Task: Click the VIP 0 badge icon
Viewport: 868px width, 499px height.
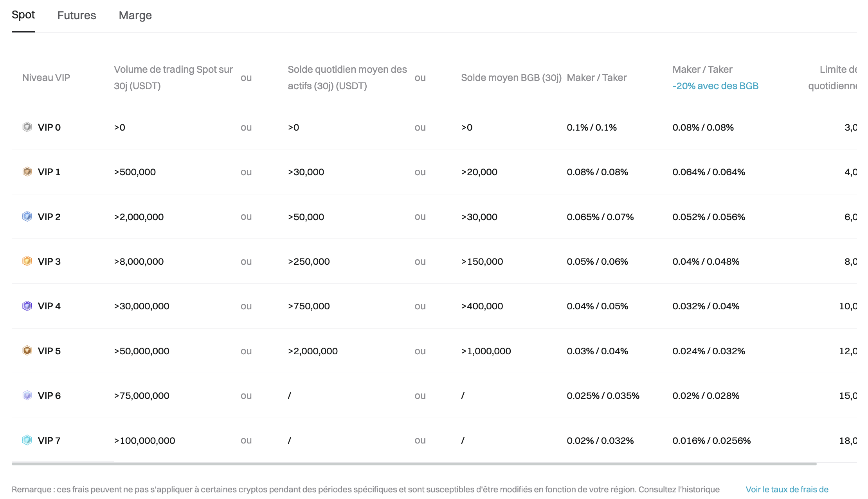Action: coord(27,127)
